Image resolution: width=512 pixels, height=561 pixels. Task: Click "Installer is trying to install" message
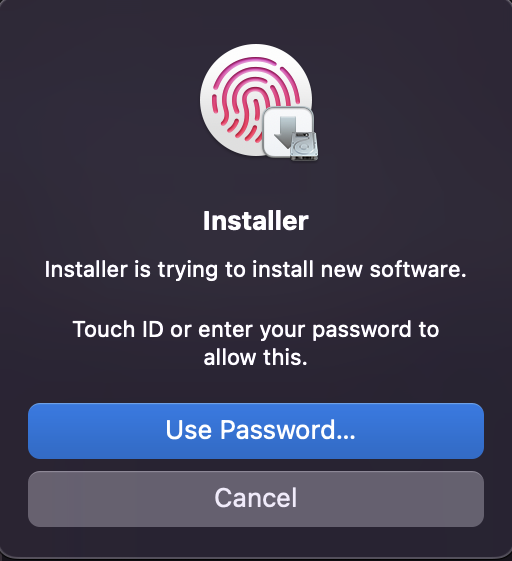(179, 269)
